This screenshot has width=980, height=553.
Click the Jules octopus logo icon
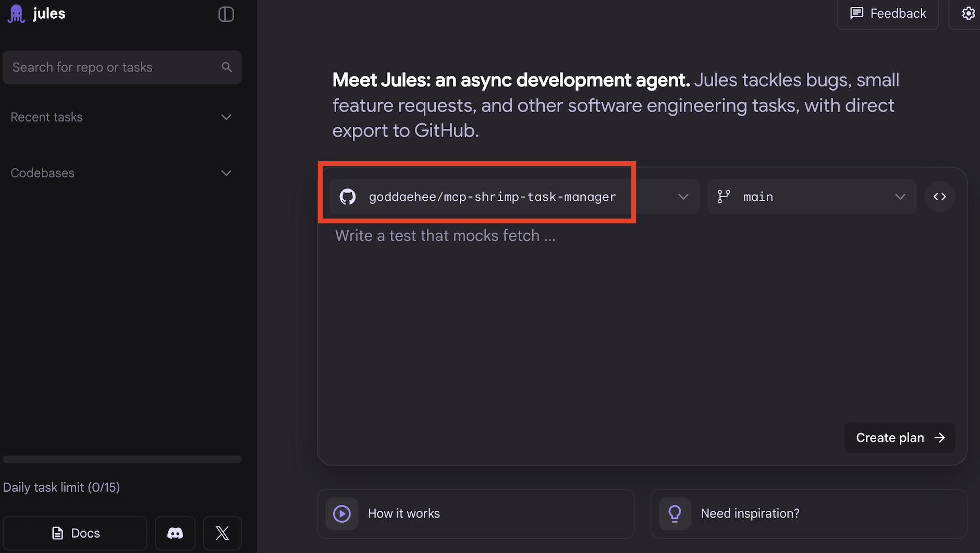pyautogui.click(x=16, y=14)
